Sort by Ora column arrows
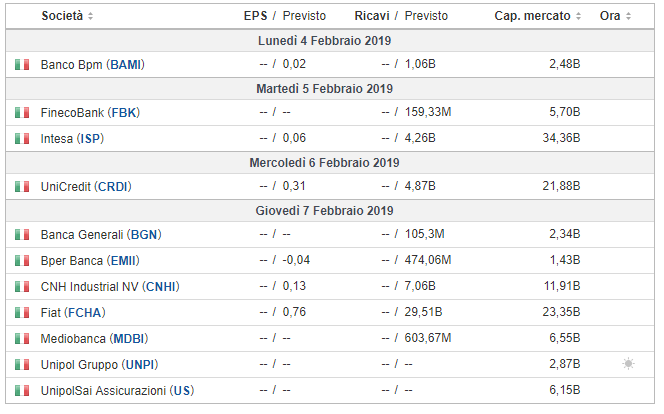Image resolution: width=664 pixels, height=414 pixels. point(628,17)
